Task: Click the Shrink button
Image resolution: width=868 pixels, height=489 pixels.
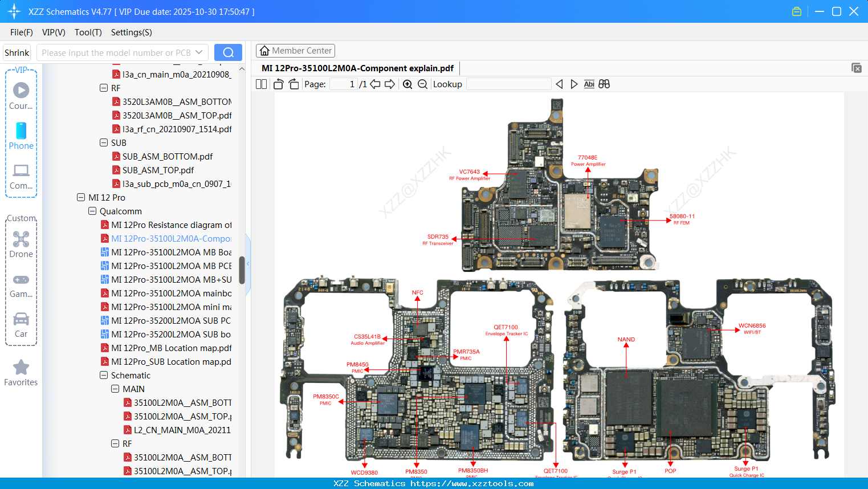Action: (x=17, y=52)
